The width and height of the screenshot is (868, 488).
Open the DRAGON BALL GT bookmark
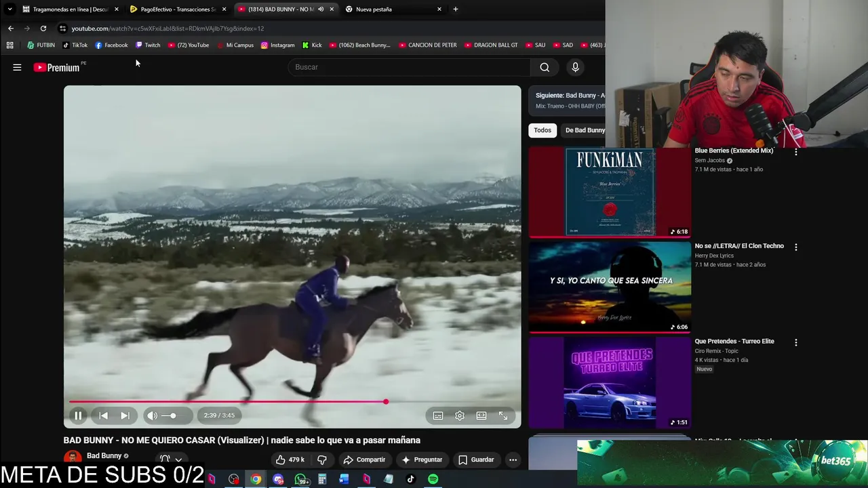(x=491, y=45)
